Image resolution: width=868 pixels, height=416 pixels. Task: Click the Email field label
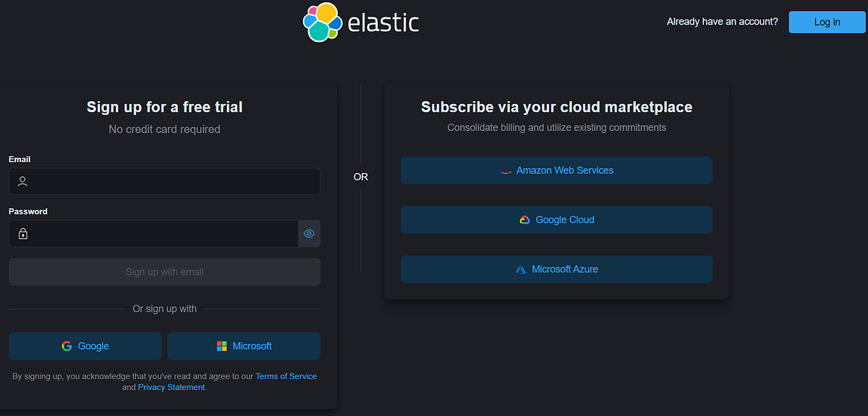coord(20,159)
